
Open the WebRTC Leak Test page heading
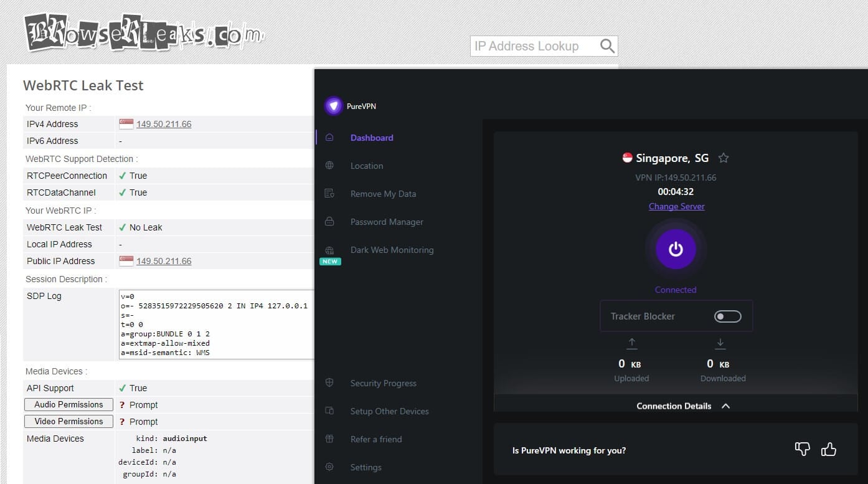pyautogui.click(x=83, y=85)
